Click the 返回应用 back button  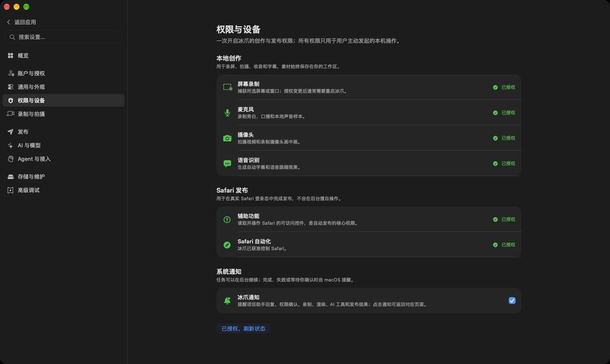(21, 22)
